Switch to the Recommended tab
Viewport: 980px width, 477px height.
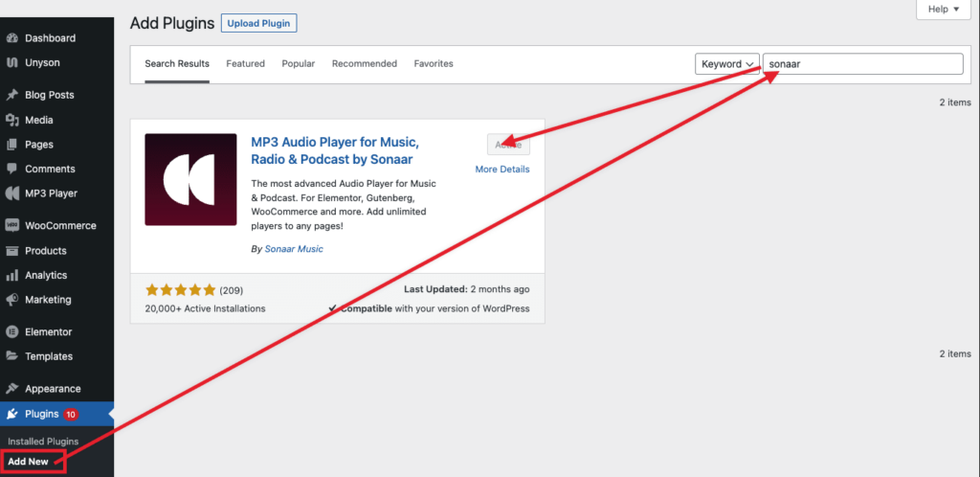pos(365,64)
